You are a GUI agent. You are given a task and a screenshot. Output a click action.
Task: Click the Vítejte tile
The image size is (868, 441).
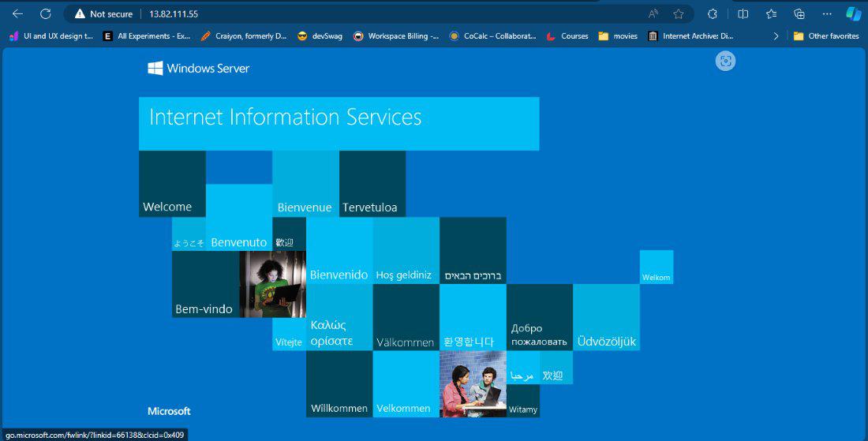(289, 334)
